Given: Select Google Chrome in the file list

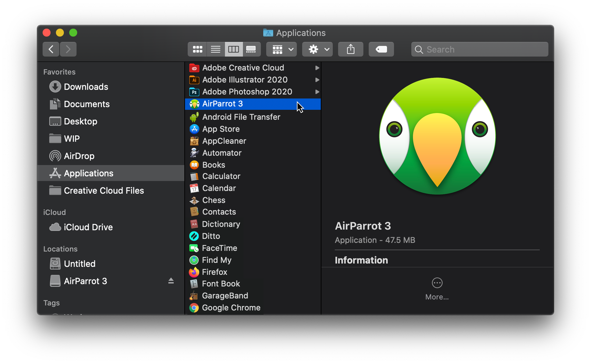Looking at the screenshot, I should [231, 307].
